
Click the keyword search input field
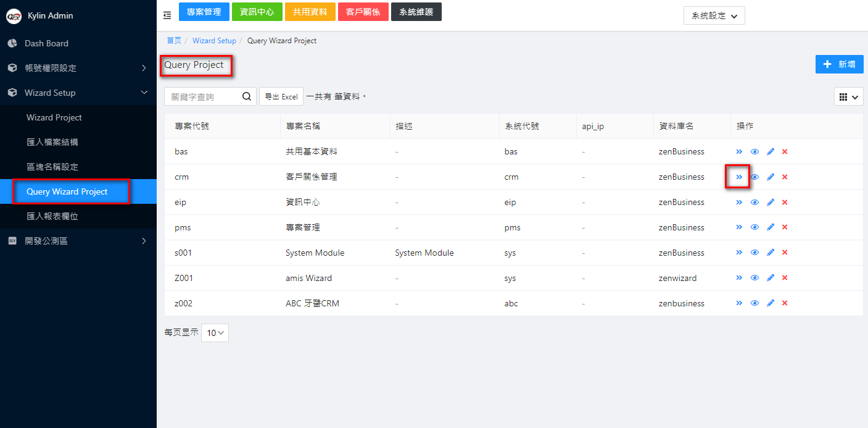tap(202, 96)
